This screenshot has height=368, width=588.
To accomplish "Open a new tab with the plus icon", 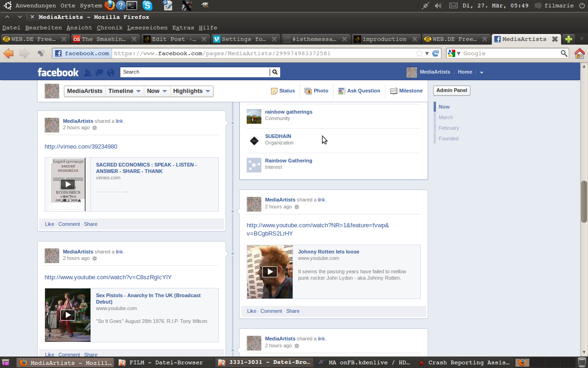I will tap(569, 39).
